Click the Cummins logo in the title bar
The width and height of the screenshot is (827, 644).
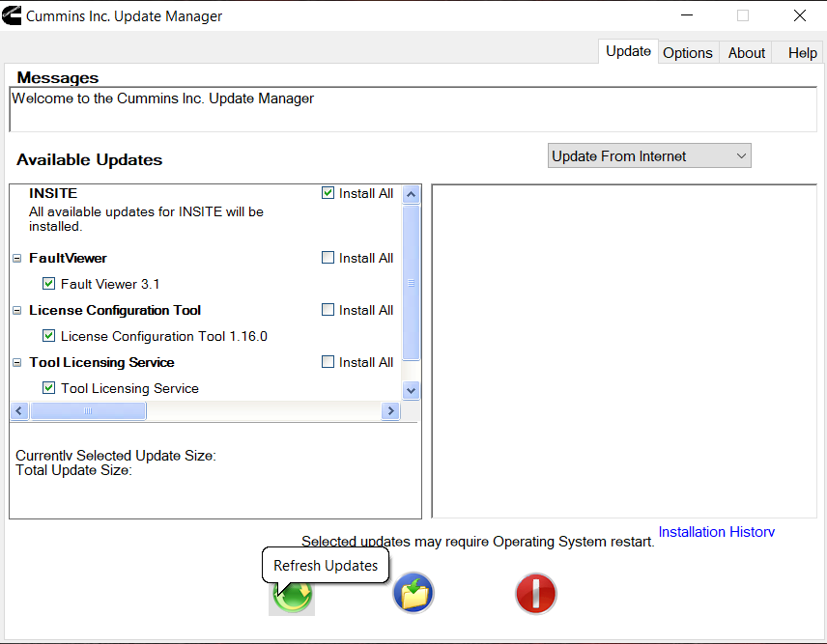[x=12, y=15]
